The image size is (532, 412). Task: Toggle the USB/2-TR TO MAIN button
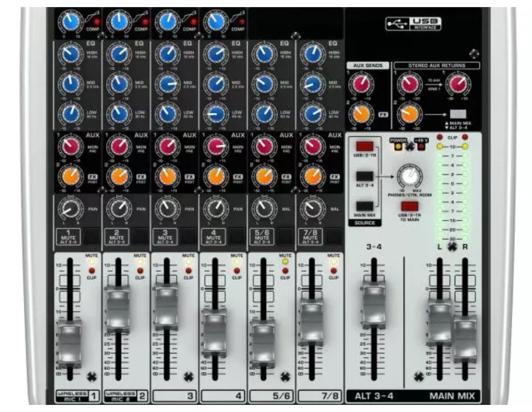pos(409,206)
